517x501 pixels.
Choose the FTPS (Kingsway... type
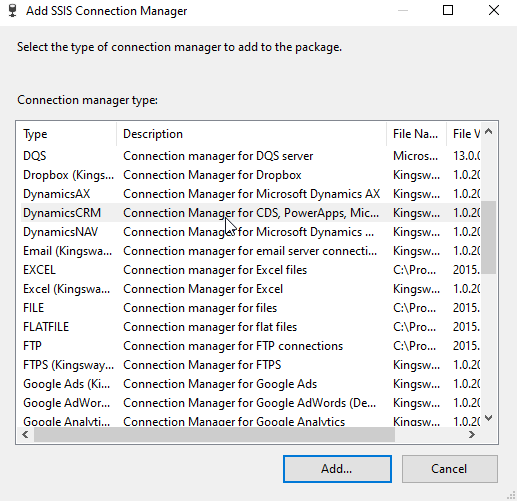pyautogui.click(x=250, y=365)
